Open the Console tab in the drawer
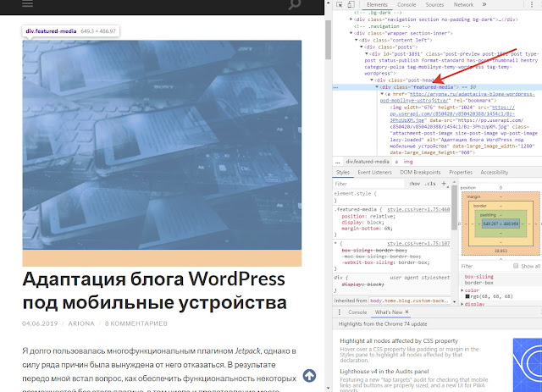542x392 pixels. click(357, 312)
